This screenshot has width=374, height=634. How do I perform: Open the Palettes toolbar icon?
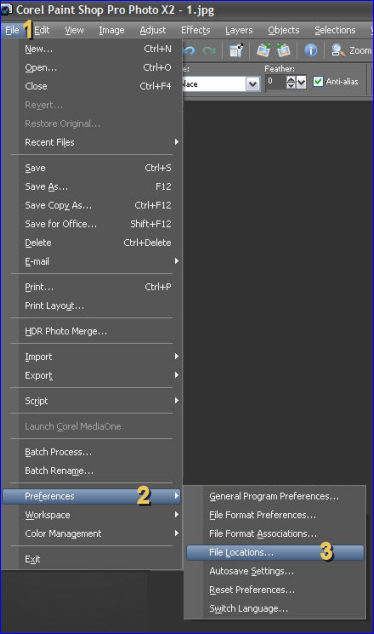(236, 50)
